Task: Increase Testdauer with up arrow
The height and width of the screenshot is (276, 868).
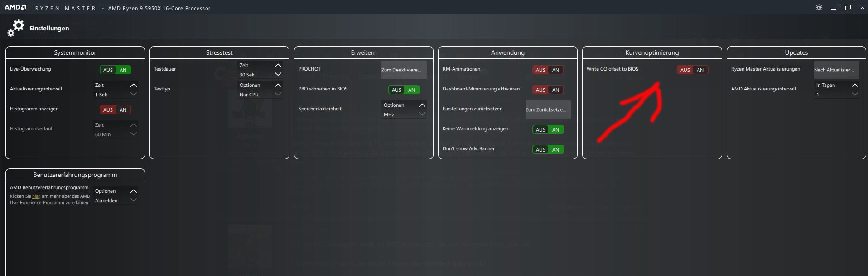Action: click(x=278, y=65)
